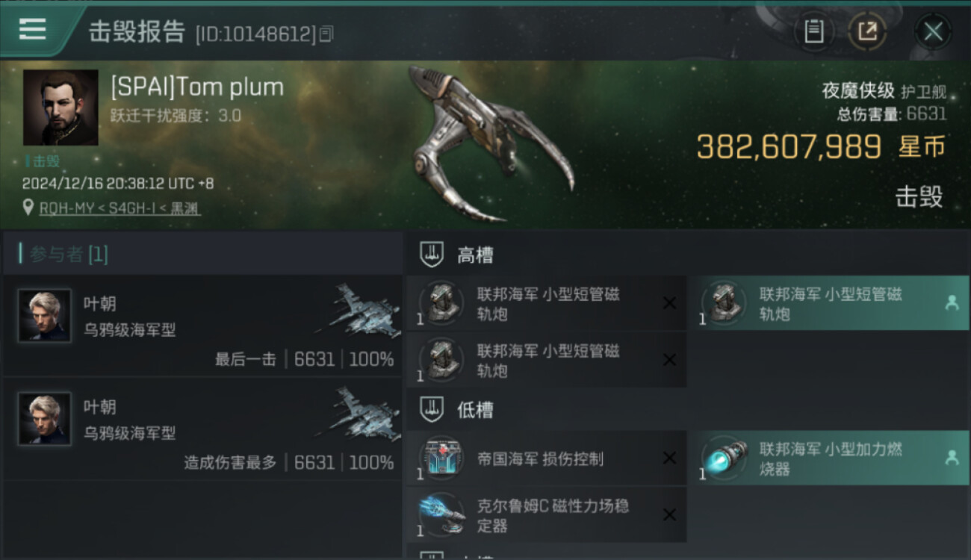Image resolution: width=971 pixels, height=560 pixels.
Task: Select the 参与者 [1] participants tab
Action: [x=69, y=254]
